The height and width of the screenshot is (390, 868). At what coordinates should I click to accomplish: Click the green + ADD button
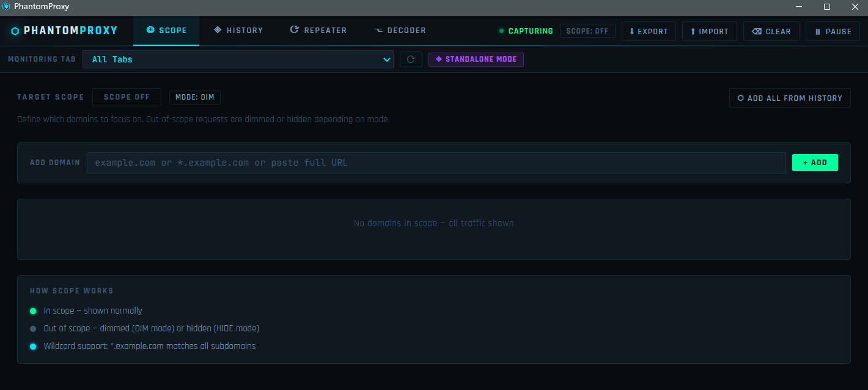click(815, 163)
